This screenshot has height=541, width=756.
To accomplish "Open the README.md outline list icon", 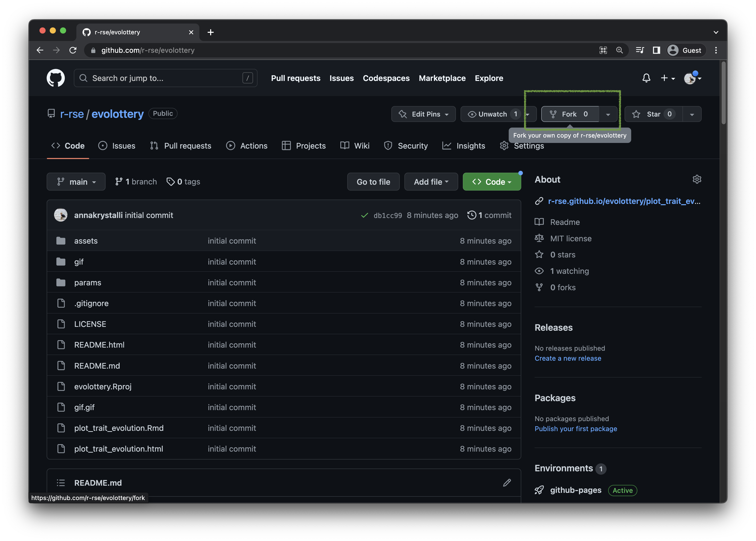I will point(61,482).
